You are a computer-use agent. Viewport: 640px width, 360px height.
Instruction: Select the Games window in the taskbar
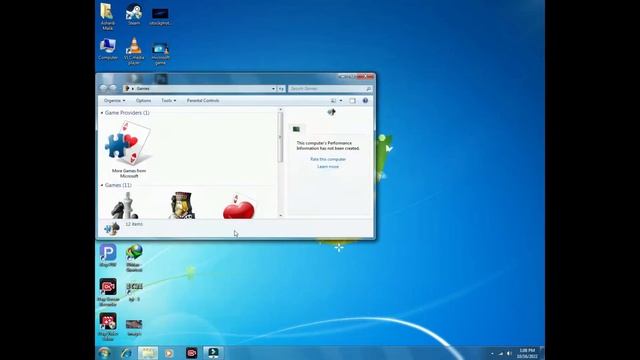tap(148, 353)
